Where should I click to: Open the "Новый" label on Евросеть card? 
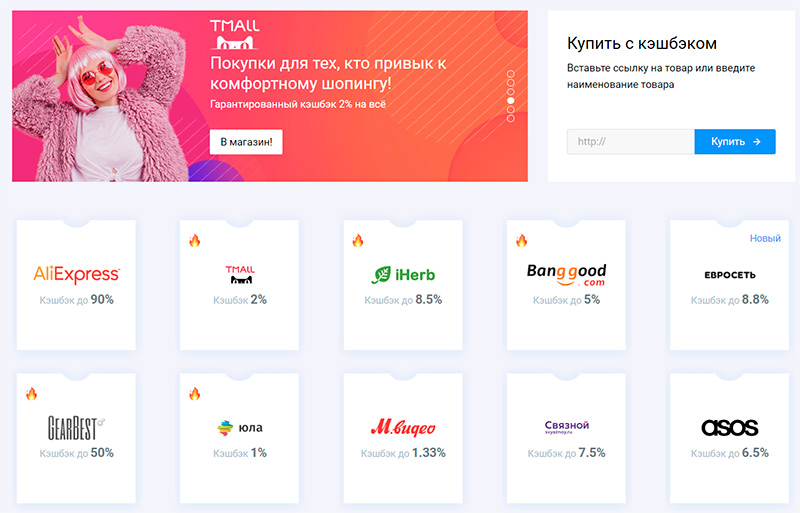(x=765, y=238)
